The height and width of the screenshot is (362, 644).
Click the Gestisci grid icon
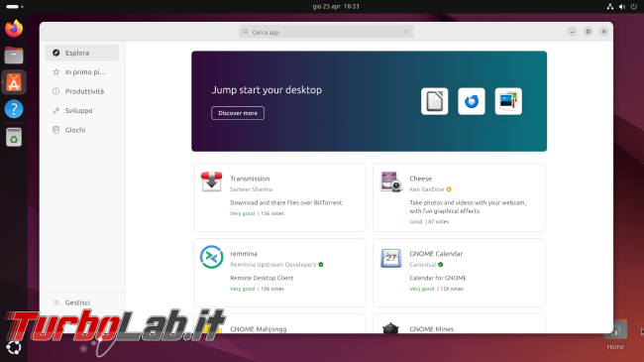pyautogui.click(x=56, y=302)
